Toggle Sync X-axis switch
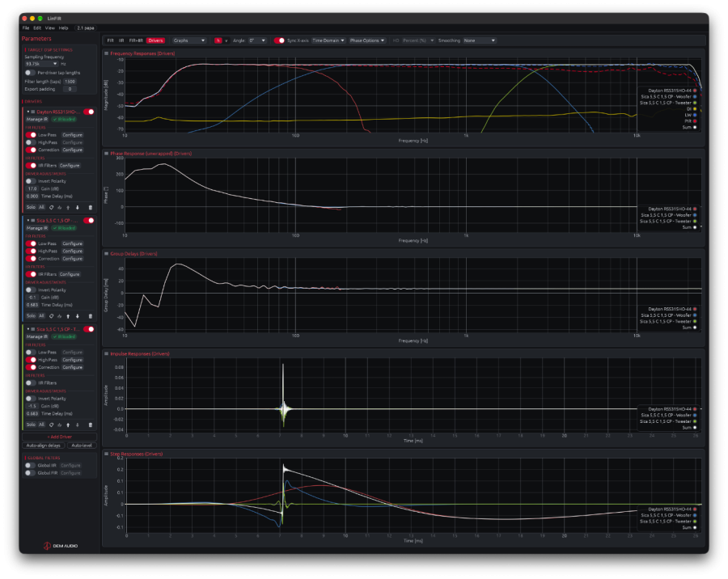The height and width of the screenshot is (579, 728). point(279,40)
